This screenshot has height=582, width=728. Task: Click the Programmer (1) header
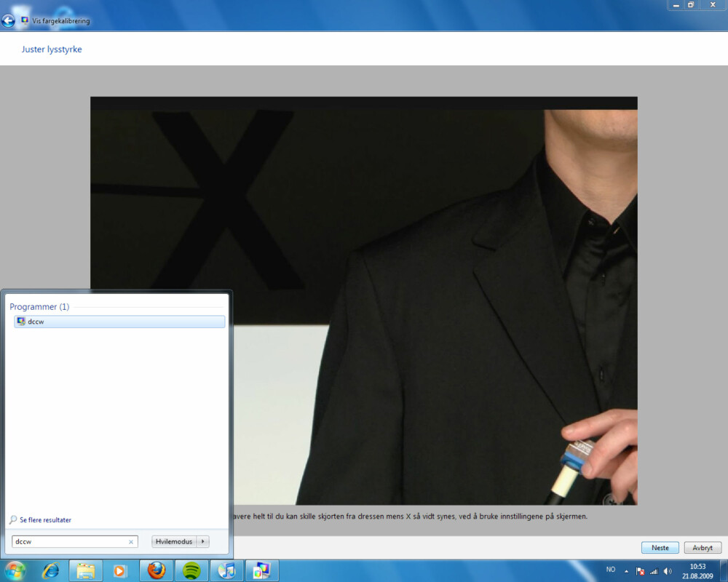click(39, 307)
